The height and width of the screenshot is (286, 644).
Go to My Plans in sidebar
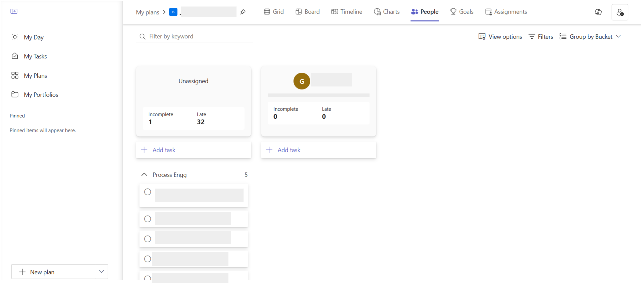29,75
